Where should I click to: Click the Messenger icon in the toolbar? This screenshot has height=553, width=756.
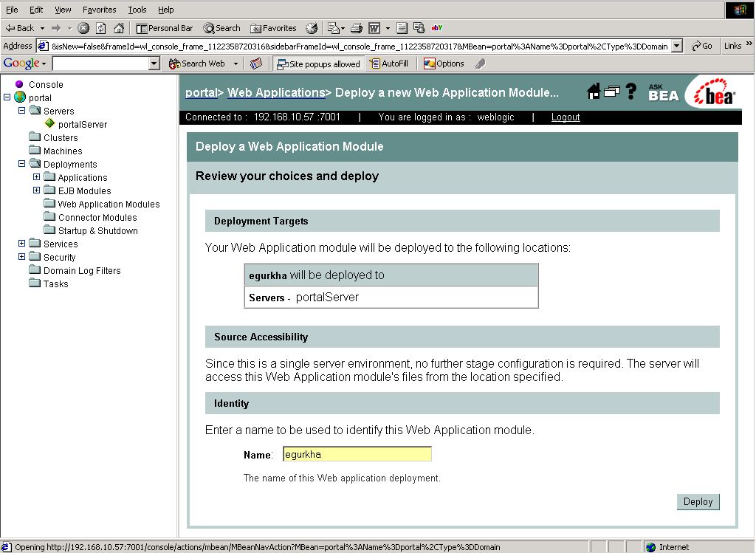click(x=419, y=28)
